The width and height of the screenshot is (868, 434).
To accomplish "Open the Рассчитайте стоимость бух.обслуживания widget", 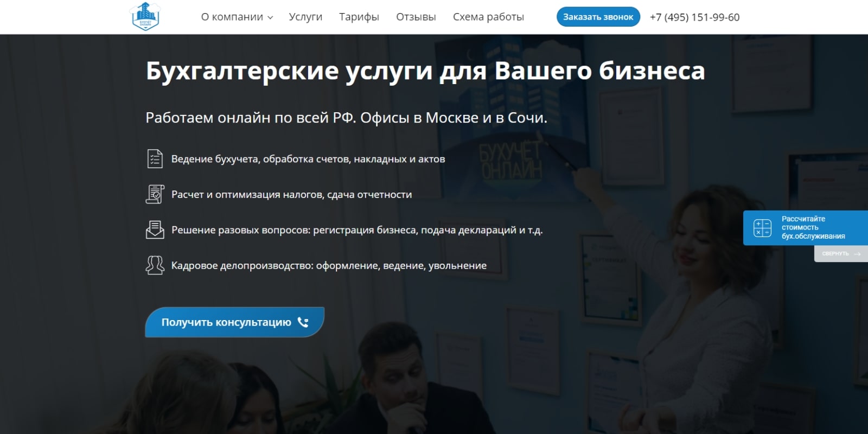I will (x=806, y=228).
